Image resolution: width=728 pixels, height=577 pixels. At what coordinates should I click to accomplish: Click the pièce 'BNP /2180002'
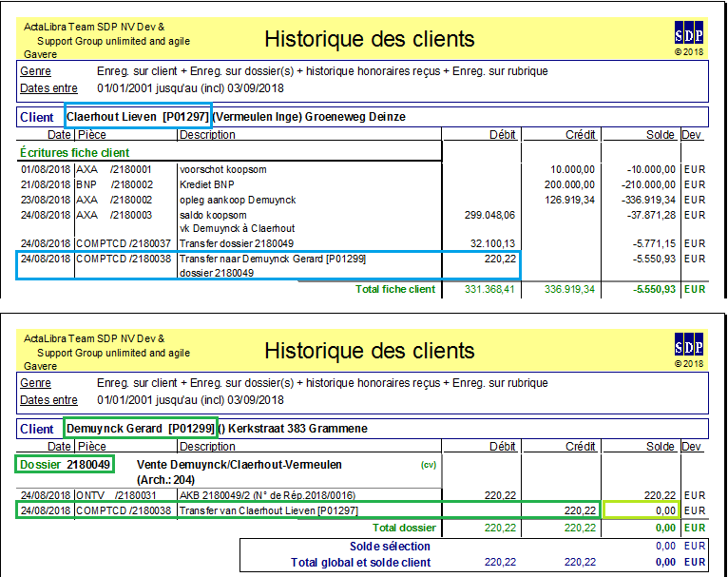pos(115,184)
